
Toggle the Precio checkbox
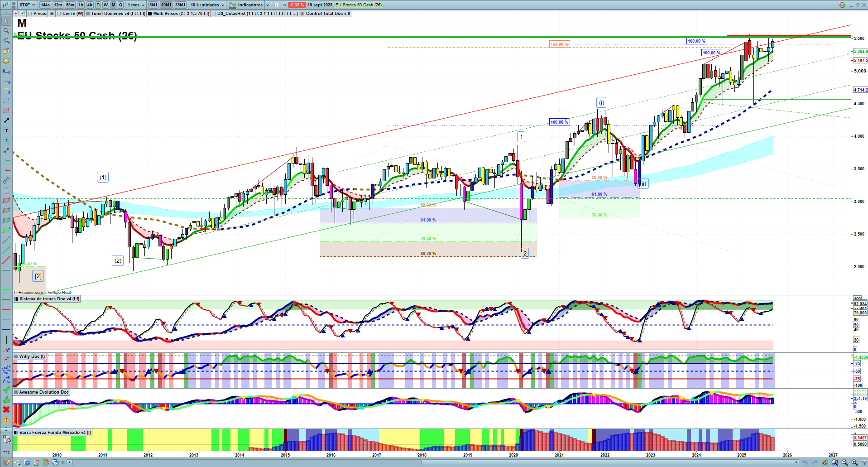click(30, 14)
